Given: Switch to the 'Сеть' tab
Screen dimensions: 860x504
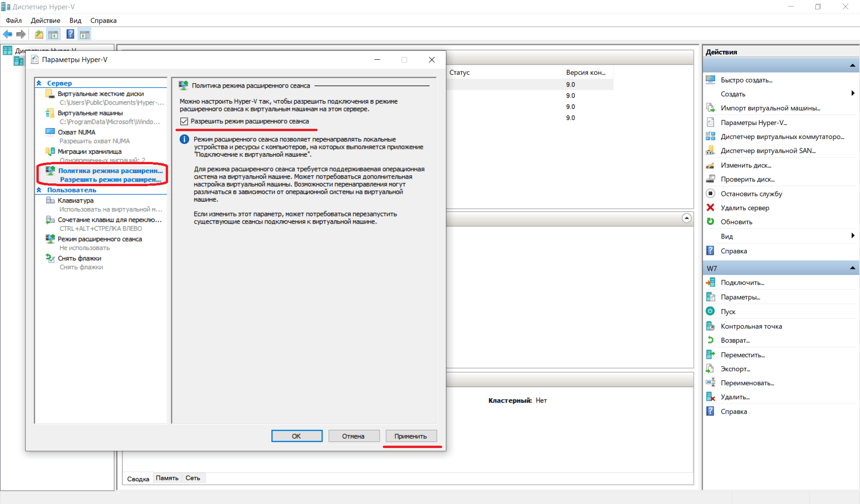Looking at the screenshot, I should (x=193, y=478).
